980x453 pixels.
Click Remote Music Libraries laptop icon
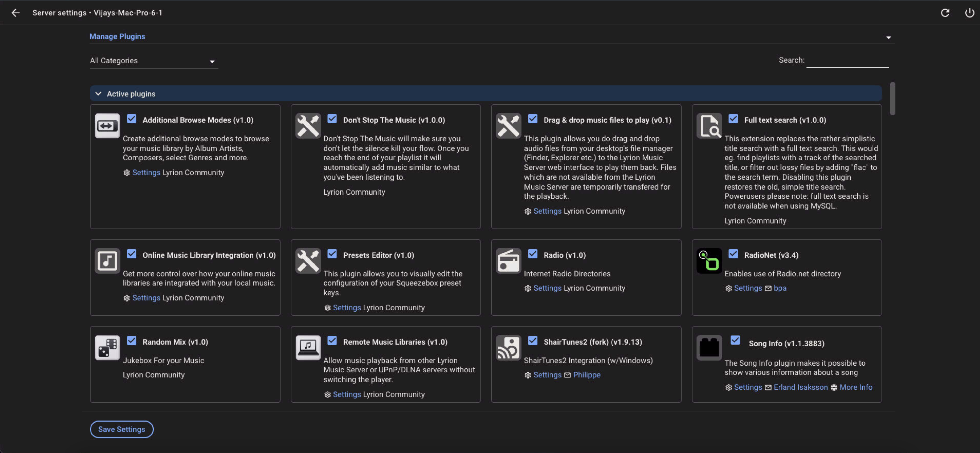click(x=308, y=347)
